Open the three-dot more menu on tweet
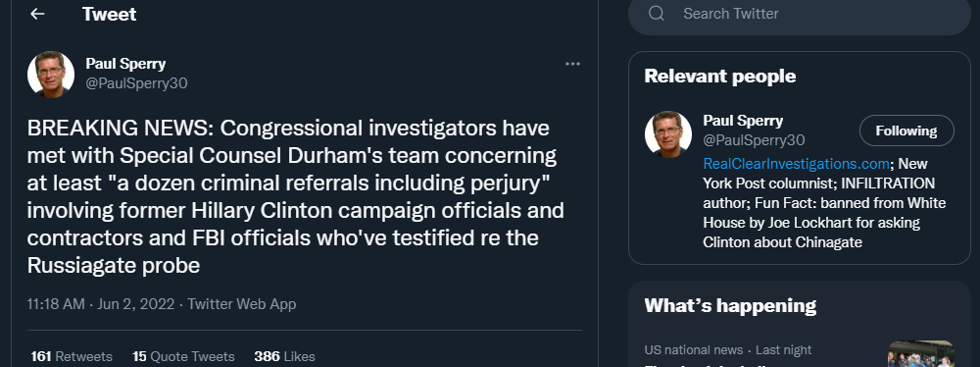This screenshot has height=367, width=980. (572, 64)
